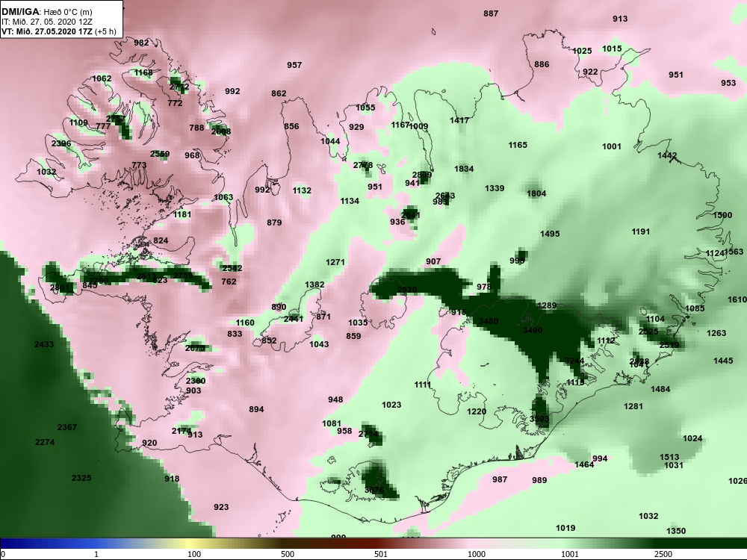Click the map value 1289
Viewport: 747px width, 560px height.
(547, 305)
